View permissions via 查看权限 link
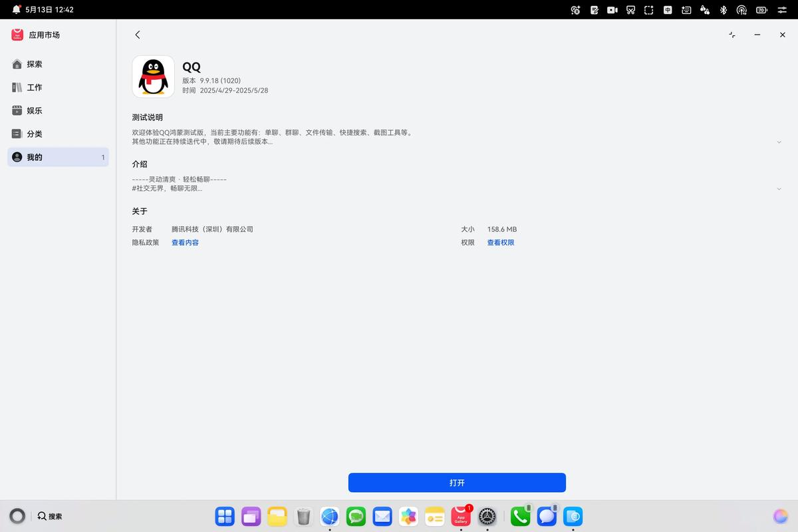This screenshot has height=532, width=798. pyautogui.click(x=501, y=243)
